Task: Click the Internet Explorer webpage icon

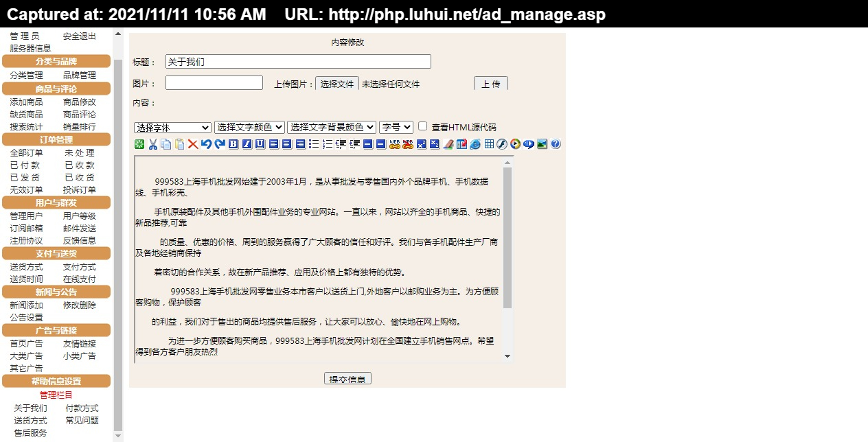Action: pos(475,144)
